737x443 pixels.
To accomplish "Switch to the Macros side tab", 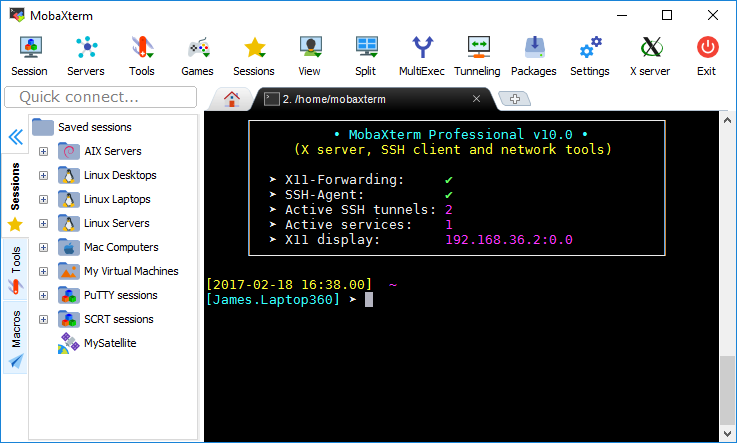I will pos(16,339).
